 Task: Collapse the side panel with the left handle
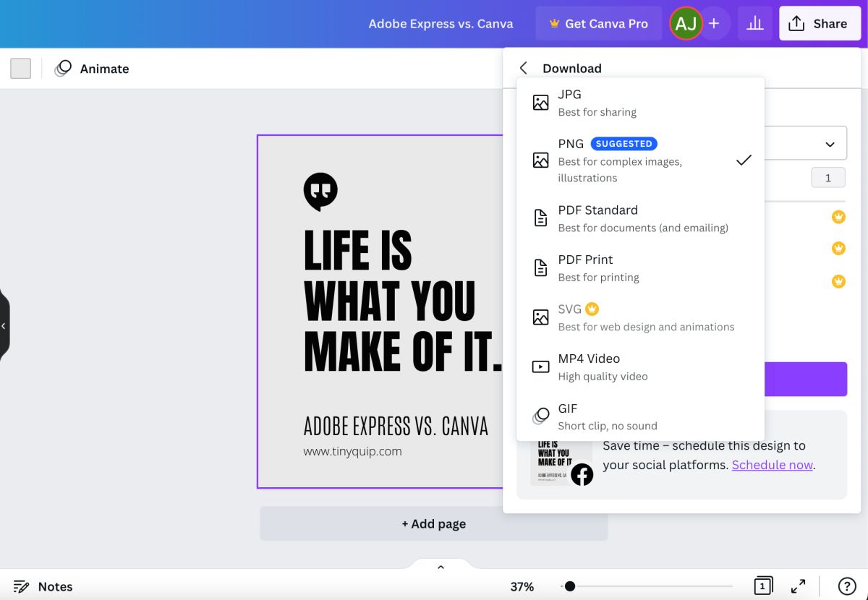click(4, 326)
